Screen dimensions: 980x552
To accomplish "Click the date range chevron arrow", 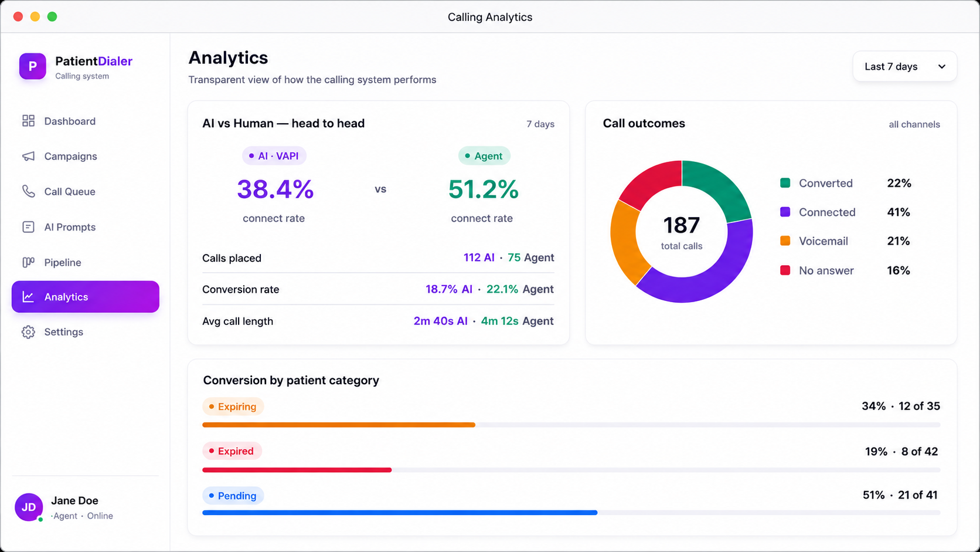I will coord(942,66).
